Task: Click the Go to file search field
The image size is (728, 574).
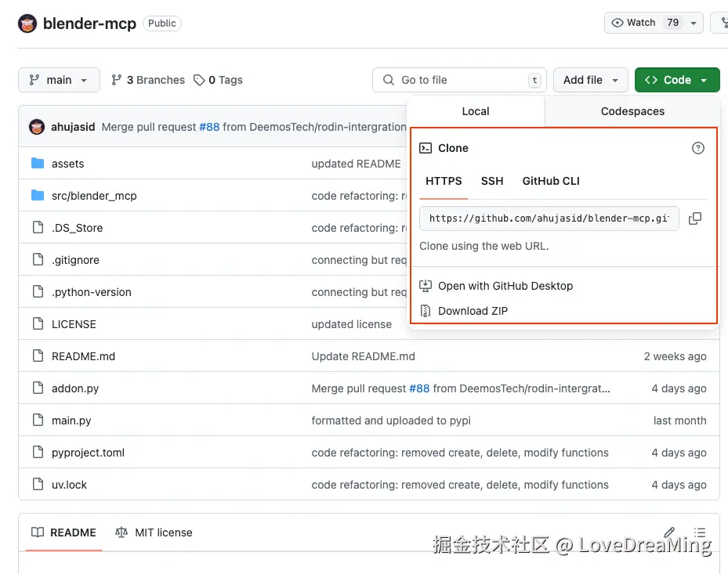Action: [459, 80]
